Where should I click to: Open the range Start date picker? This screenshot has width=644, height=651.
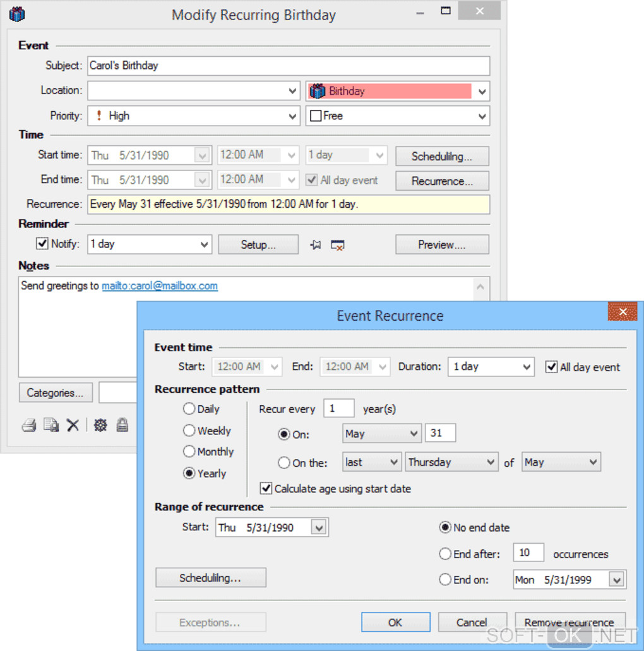coord(319,528)
